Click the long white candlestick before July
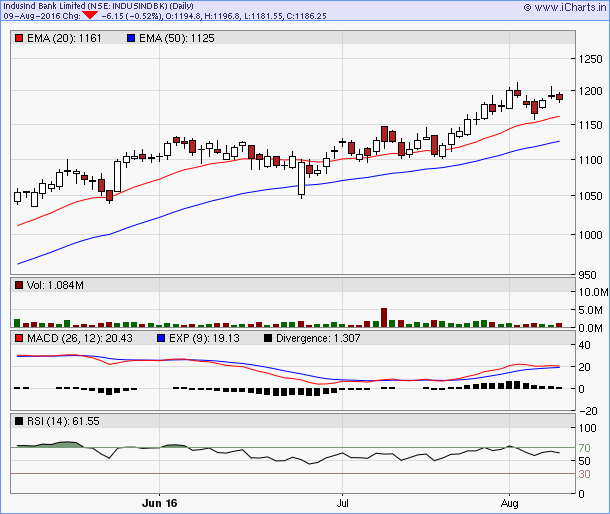The height and width of the screenshot is (514, 610). point(301,178)
